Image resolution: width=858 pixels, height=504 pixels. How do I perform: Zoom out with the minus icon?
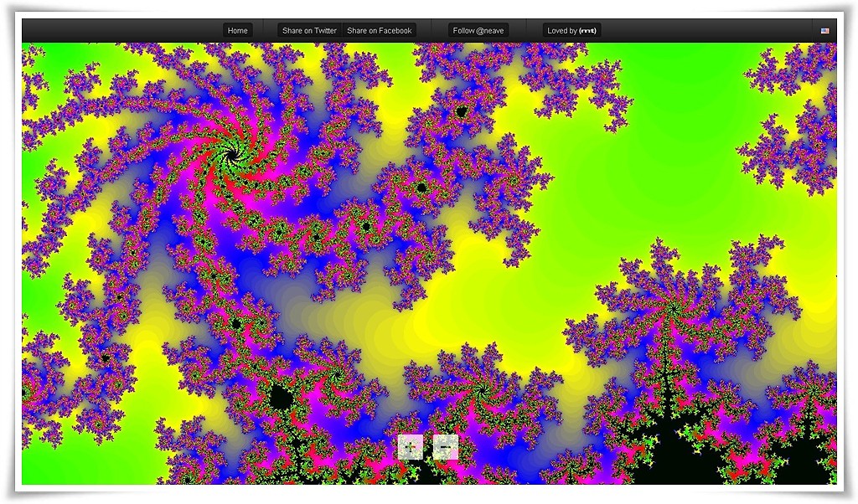446,447
